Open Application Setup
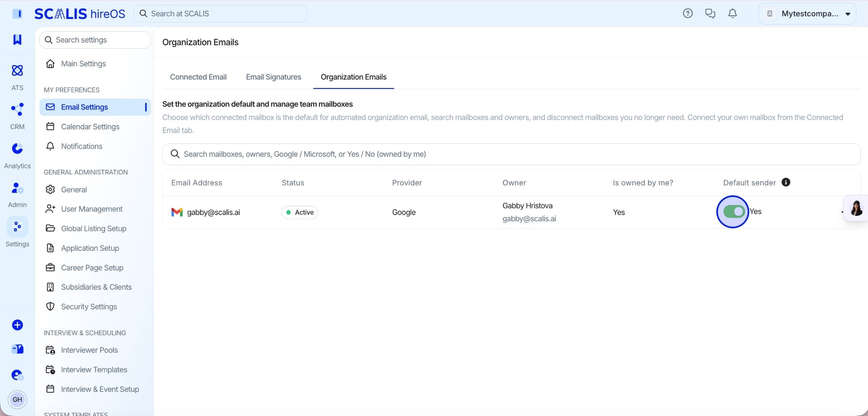The image size is (868, 416). click(90, 248)
